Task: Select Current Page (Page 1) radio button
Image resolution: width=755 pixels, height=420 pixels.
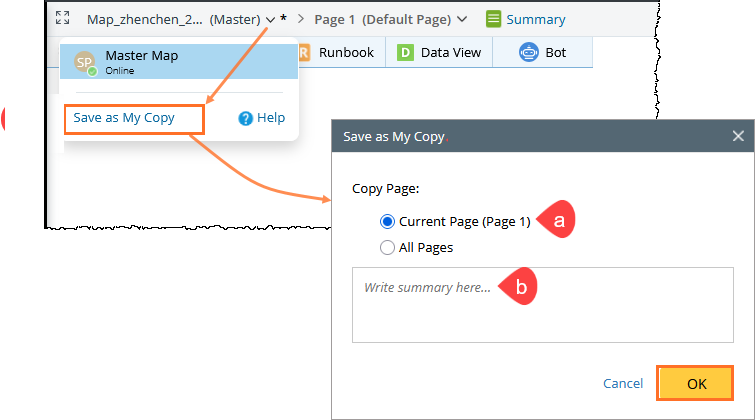Action: coord(387,222)
